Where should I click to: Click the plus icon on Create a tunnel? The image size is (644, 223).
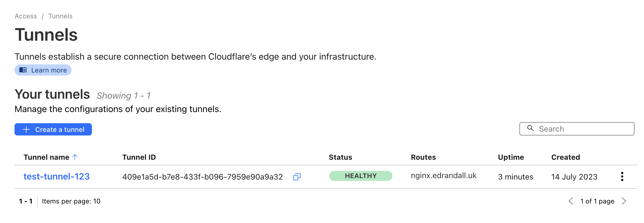pos(26,129)
